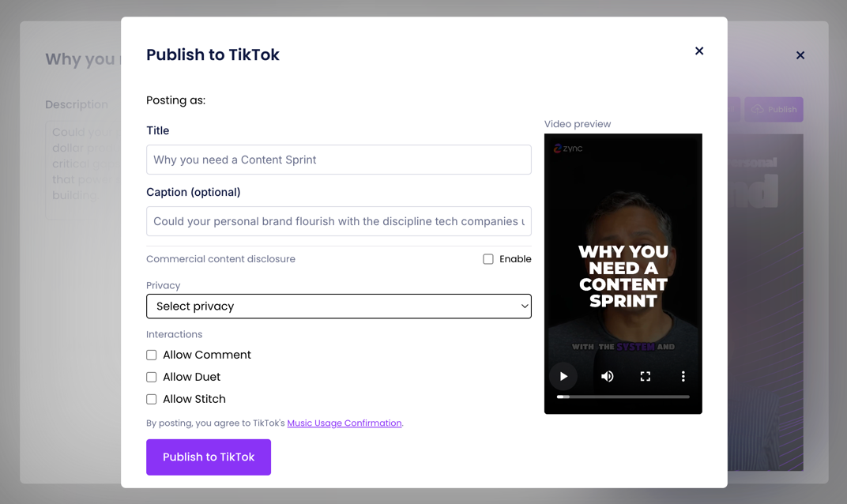This screenshot has height=504, width=847.
Task: Play the video preview
Action: (x=563, y=377)
